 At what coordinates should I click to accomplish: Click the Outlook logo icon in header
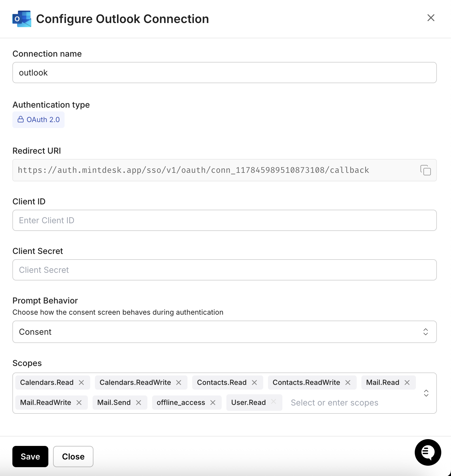pyautogui.click(x=21, y=19)
